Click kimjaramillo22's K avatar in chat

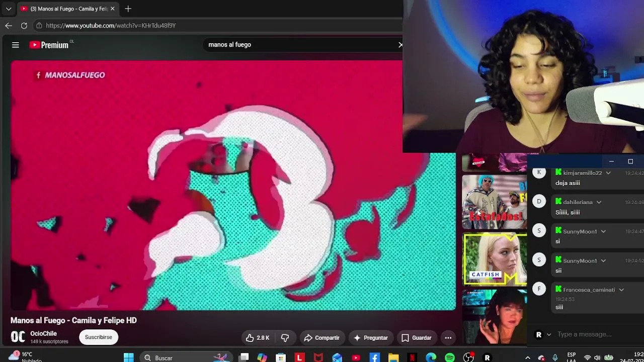539,172
